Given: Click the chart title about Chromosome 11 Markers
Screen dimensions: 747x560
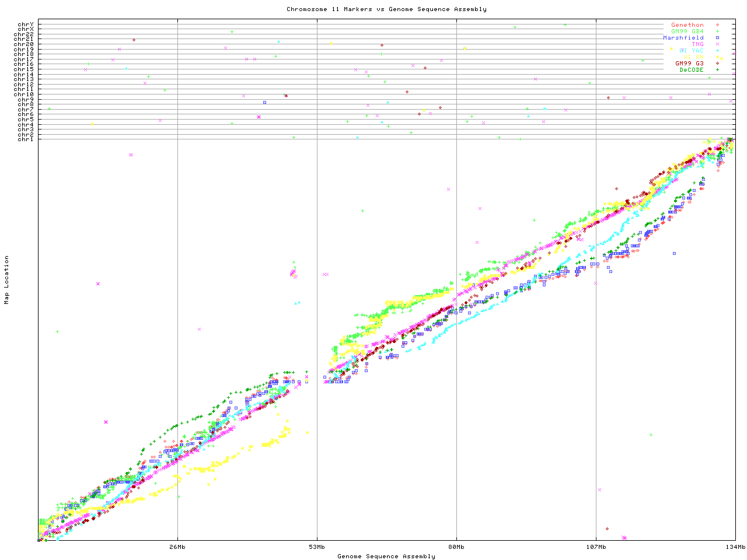Looking at the screenshot, I should [x=386, y=9].
